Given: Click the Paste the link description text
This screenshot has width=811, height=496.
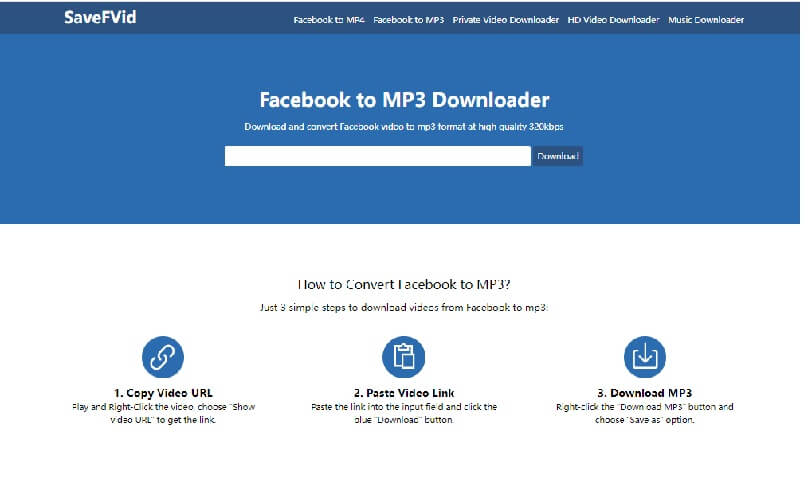Looking at the screenshot, I should point(404,413).
